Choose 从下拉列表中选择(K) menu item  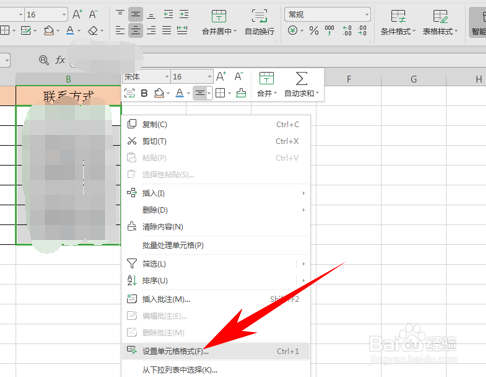(216, 370)
